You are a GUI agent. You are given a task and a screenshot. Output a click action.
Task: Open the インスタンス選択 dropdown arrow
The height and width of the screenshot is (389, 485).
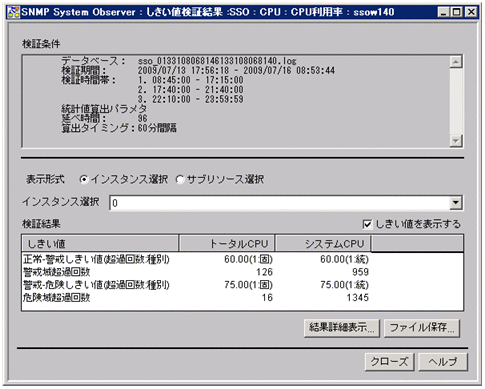455,203
